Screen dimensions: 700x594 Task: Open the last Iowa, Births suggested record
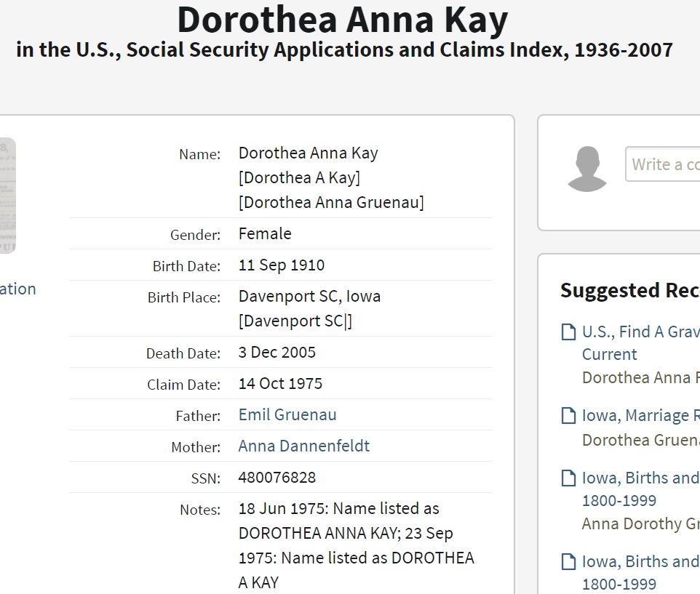point(640,562)
